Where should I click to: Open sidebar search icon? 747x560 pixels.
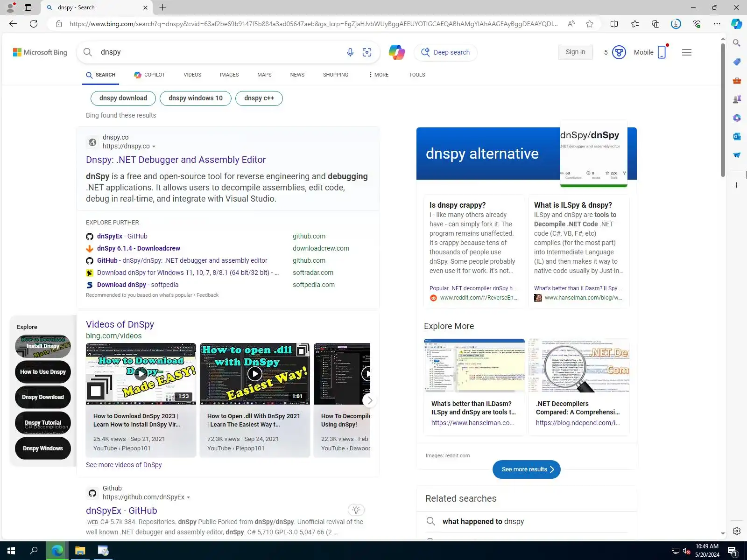tap(737, 43)
